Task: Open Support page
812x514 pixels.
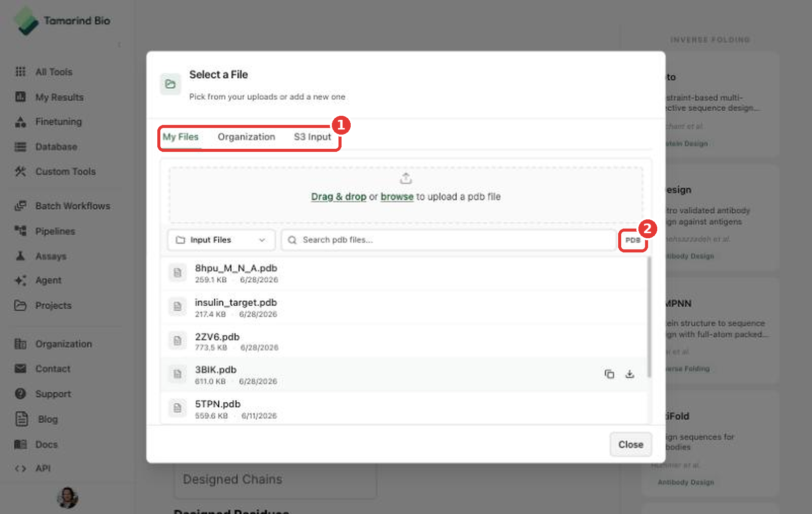Action: click(43, 394)
